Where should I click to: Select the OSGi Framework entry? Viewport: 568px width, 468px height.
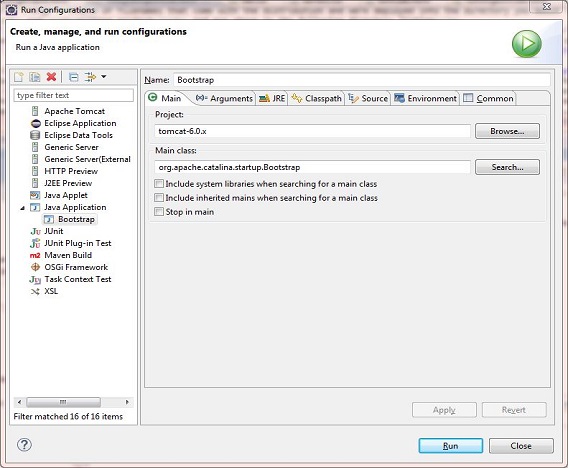point(76,267)
